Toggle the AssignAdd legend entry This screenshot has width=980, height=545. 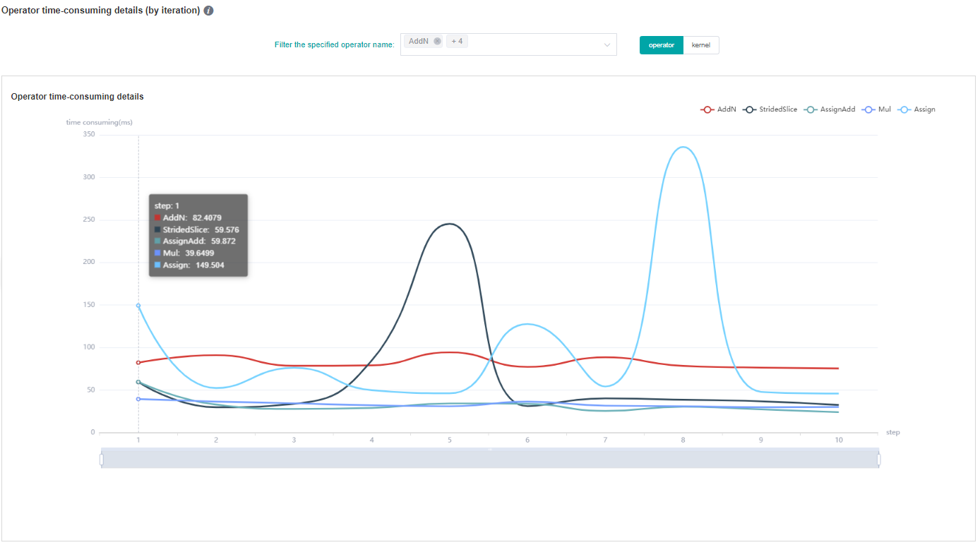tap(830, 109)
